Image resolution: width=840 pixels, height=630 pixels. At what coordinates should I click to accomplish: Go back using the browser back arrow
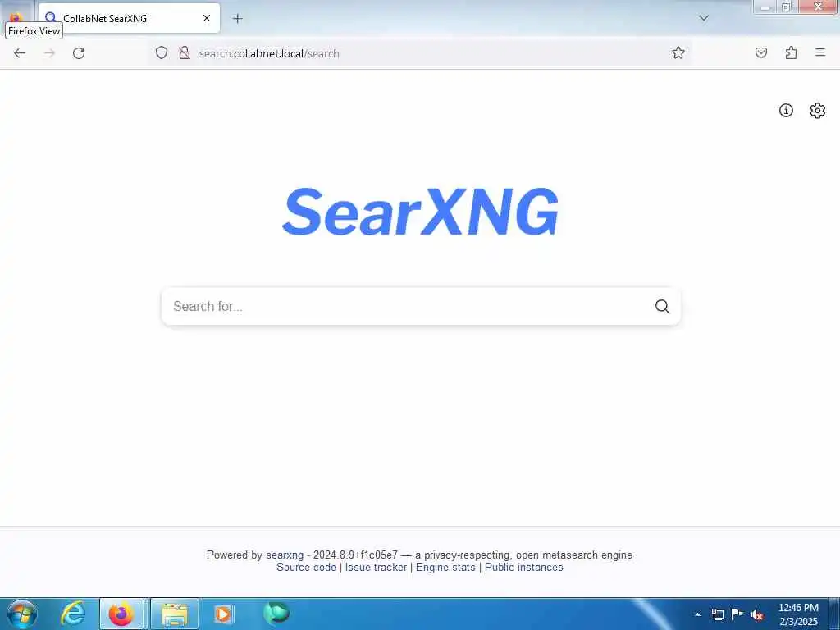pyautogui.click(x=20, y=53)
